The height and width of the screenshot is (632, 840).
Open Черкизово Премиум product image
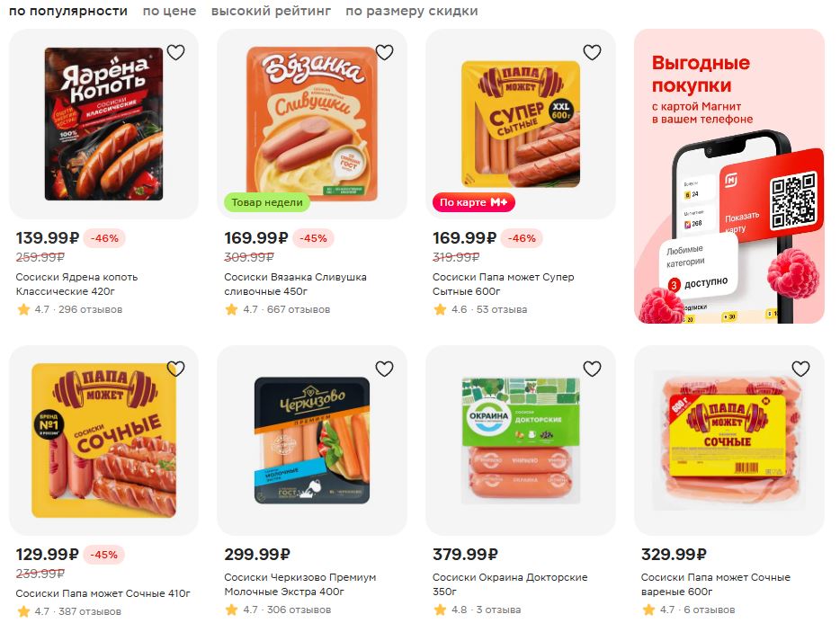coord(312,441)
